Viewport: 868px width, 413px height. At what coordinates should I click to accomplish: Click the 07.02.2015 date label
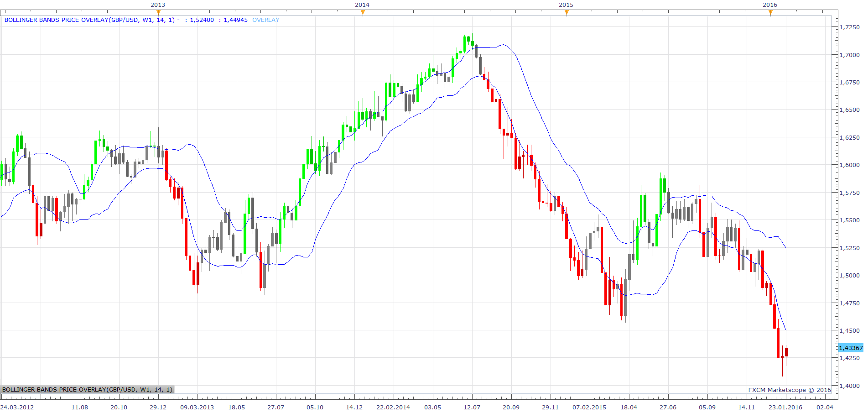tap(589, 407)
